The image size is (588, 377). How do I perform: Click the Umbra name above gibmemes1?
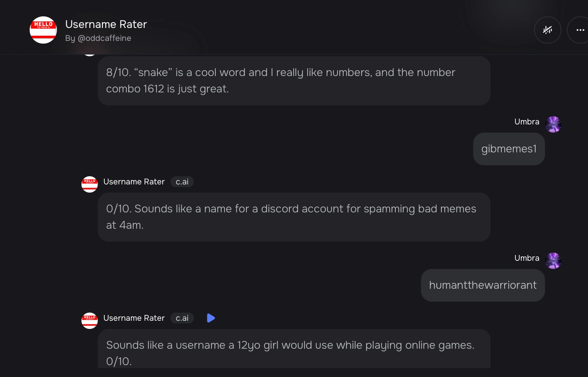point(527,122)
